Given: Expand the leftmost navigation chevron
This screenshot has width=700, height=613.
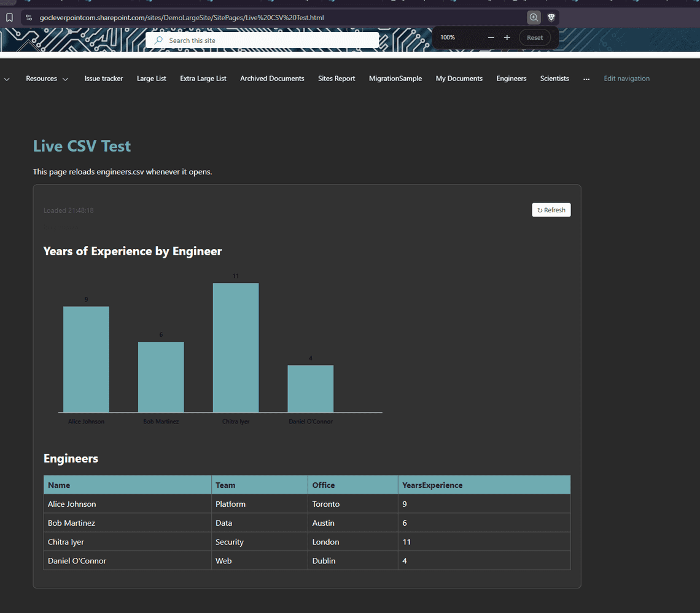Looking at the screenshot, I should point(7,79).
